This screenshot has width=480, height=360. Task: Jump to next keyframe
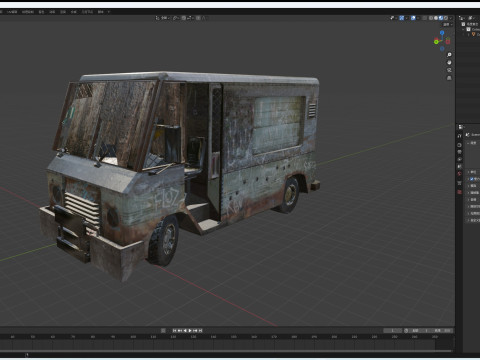pos(195,330)
